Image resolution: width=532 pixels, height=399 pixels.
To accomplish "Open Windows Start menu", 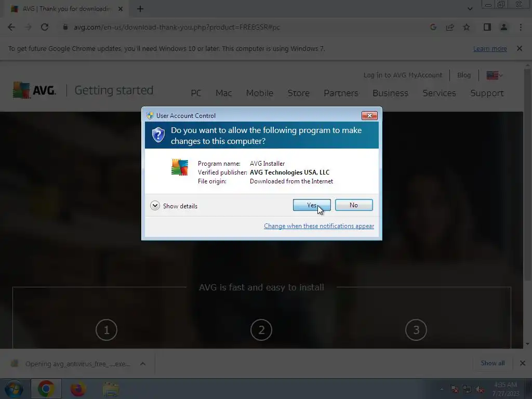I will pyautogui.click(x=14, y=389).
